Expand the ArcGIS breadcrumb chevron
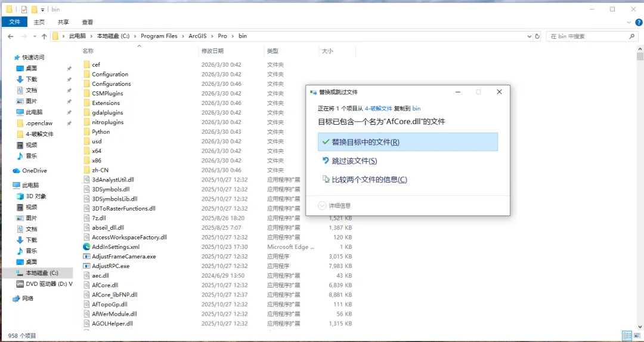This screenshot has height=342, width=644. tap(213, 36)
